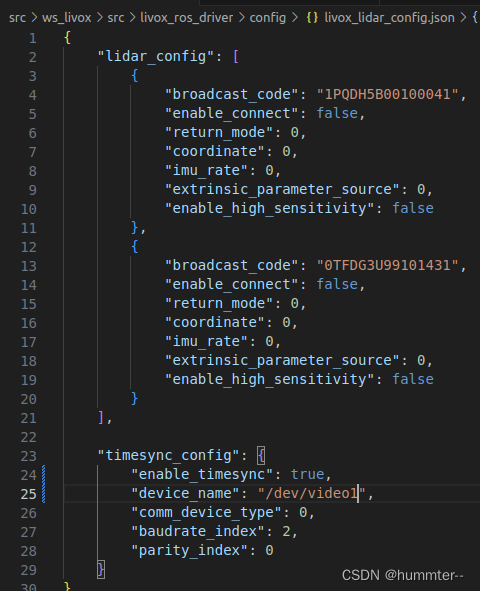
Task: Click "extrinsic_parameter_source" on line 18
Action: point(283,360)
